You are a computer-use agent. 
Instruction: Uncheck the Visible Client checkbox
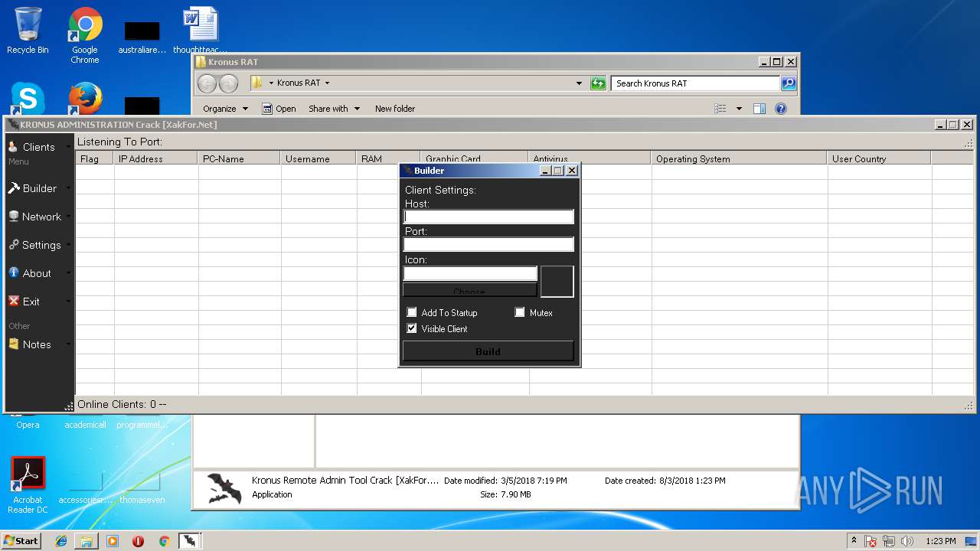click(x=412, y=328)
